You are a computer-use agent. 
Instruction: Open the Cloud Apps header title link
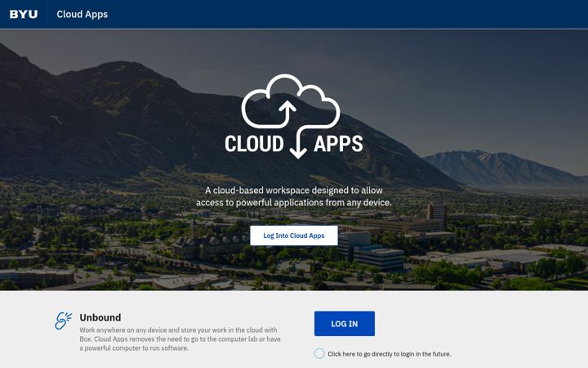pos(82,14)
